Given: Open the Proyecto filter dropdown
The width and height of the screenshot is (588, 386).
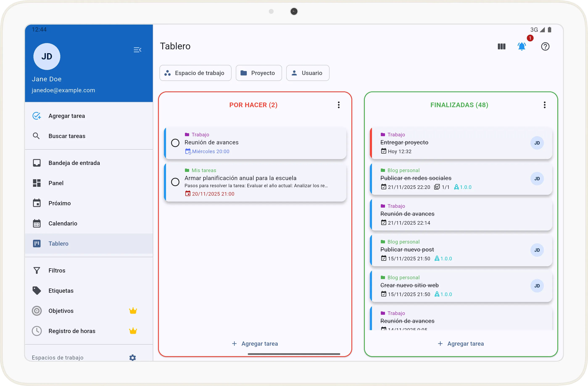Looking at the screenshot, I should click(258, 73).
